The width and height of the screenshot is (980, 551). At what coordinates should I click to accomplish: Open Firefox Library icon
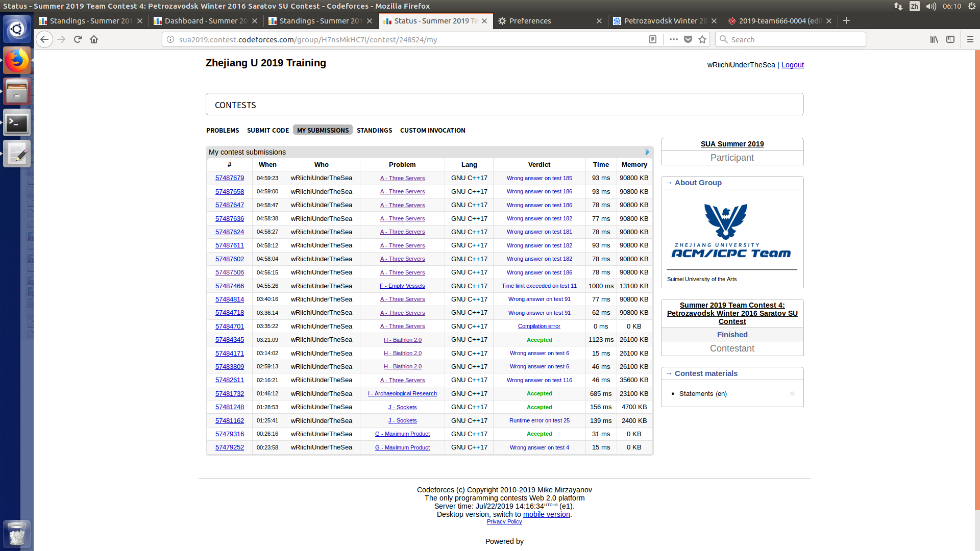934,39
